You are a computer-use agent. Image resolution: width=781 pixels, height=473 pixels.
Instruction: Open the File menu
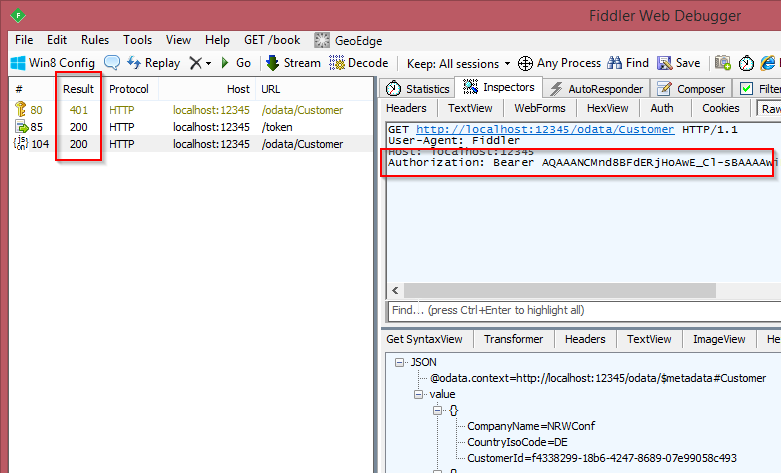(24, 40)
